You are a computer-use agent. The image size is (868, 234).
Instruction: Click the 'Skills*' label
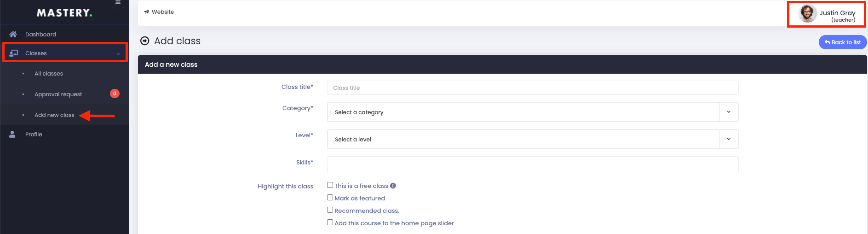coord(305,162)
